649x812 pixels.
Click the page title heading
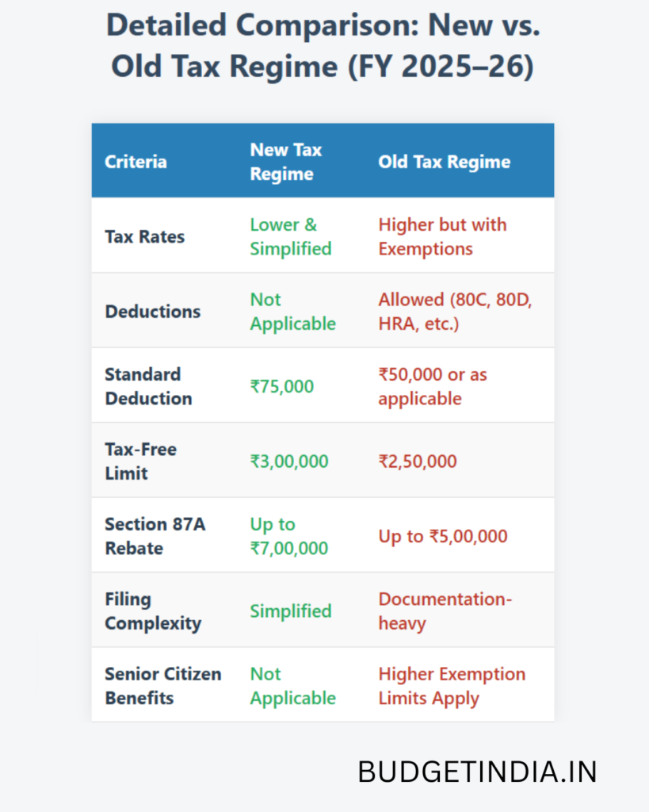click(x=323, y=45)
